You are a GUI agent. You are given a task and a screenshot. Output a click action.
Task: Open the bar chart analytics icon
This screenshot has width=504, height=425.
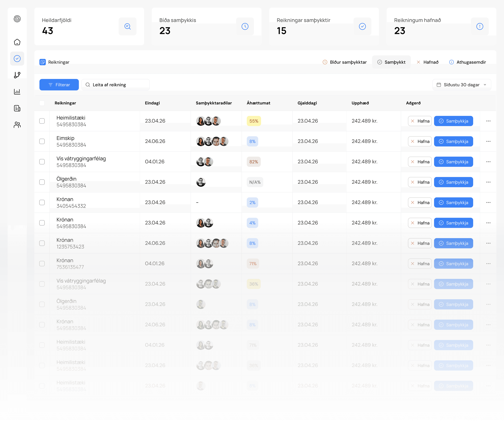[x=17, y=92]
